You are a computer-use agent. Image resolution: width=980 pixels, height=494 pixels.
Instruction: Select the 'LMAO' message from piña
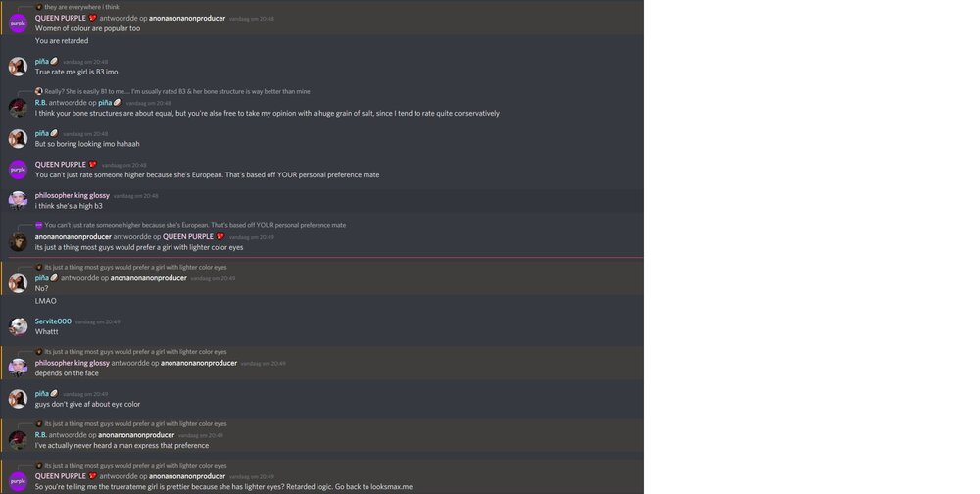[46, 301]
